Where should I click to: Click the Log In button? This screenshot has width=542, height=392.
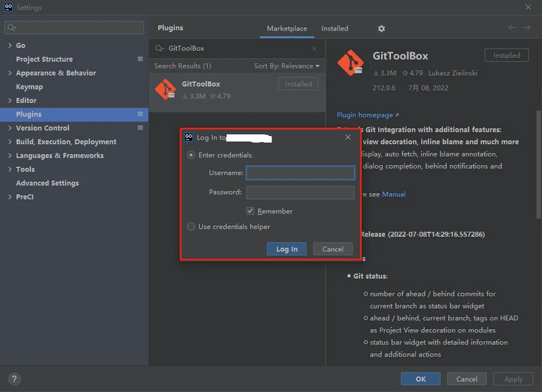coord(287,249)
